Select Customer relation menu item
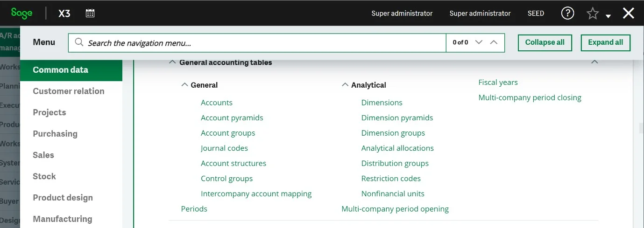Image resolution: width=644 pixels, height=228 pixels. pos(69,91)
